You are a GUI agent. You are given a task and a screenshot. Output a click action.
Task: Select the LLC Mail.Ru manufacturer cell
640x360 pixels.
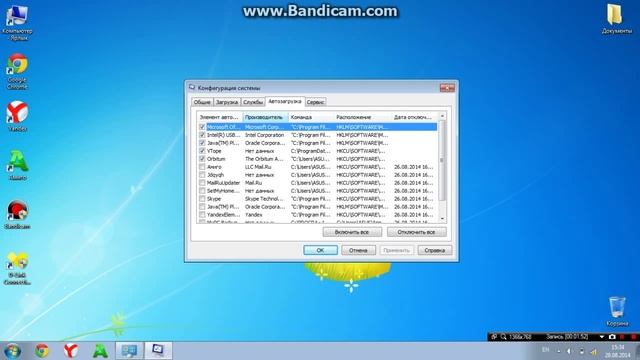258,167
